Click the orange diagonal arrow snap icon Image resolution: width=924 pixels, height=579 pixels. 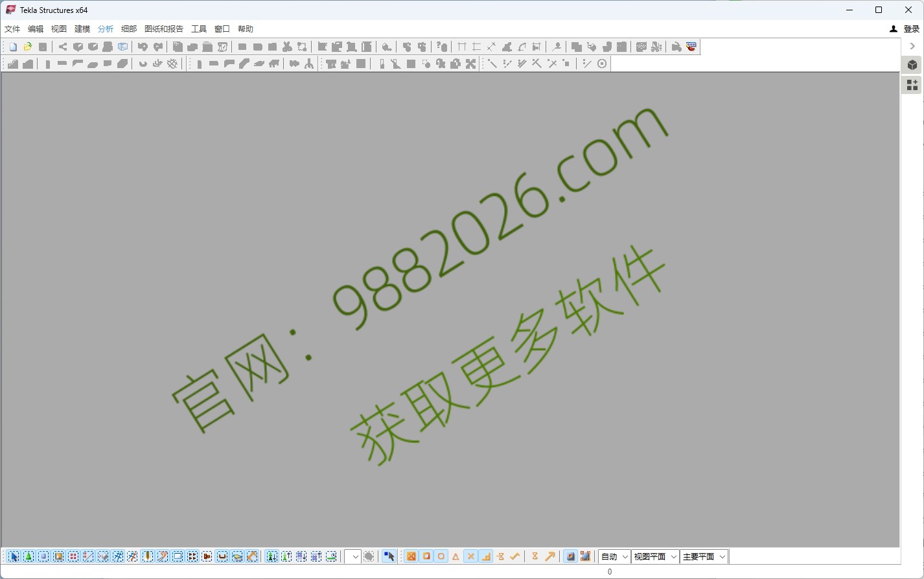(550, 556)
